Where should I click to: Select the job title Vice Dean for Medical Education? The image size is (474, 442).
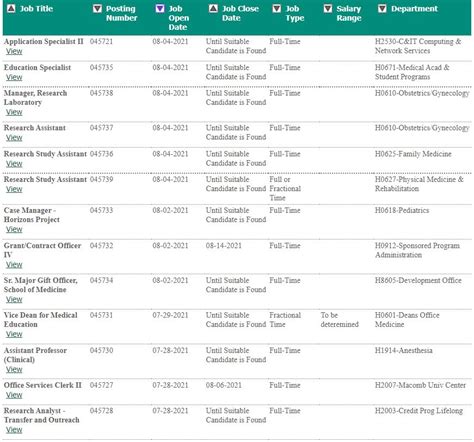point(41,320)
